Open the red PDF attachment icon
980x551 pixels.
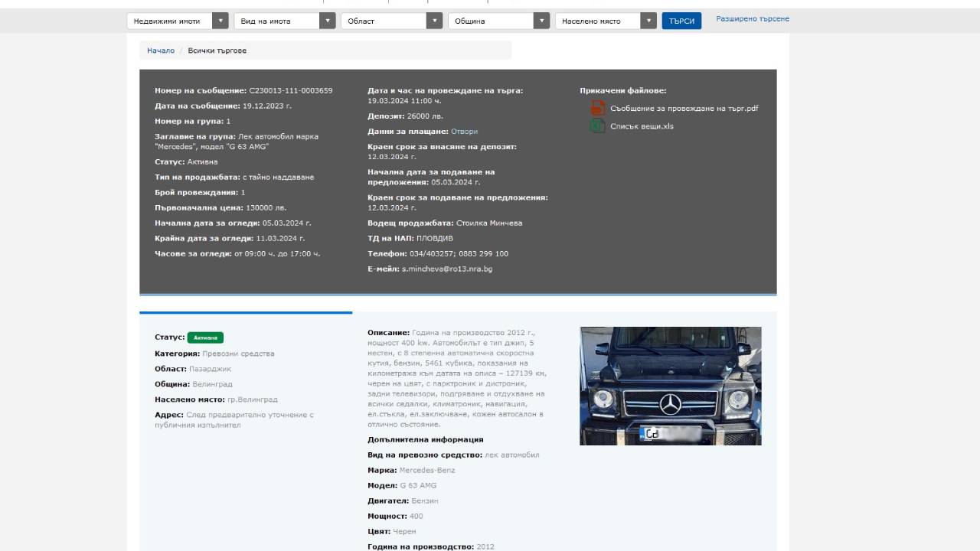[598, 108]
